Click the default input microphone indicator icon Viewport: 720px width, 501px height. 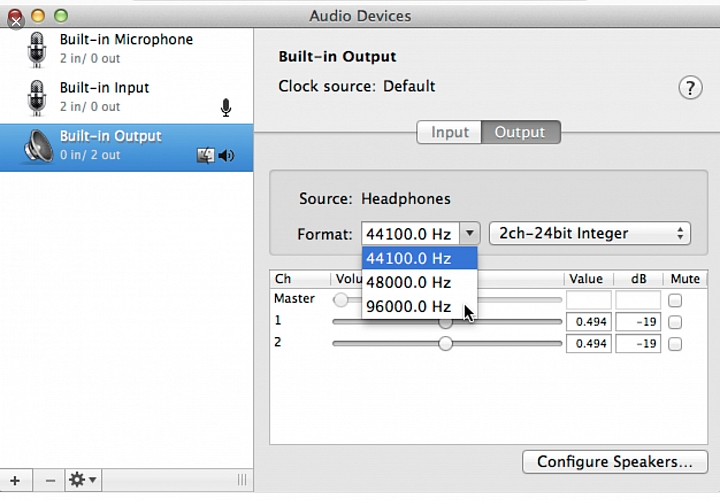coord(225,108)
